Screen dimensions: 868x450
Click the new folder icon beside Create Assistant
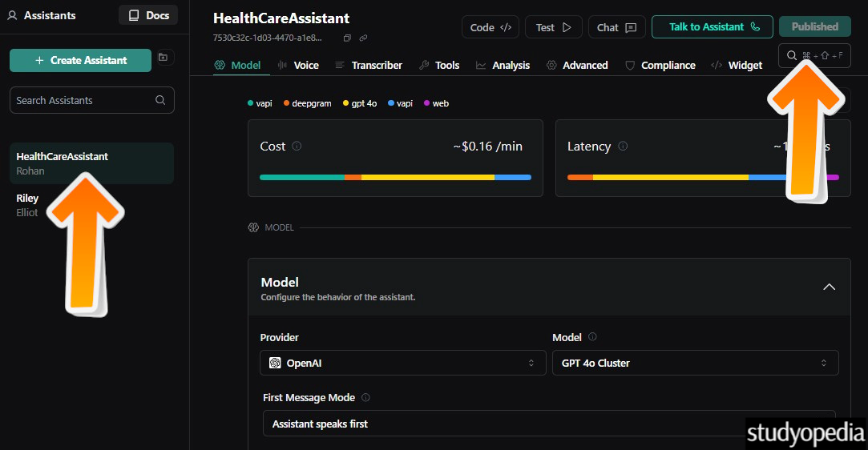(x=164, y=57)
